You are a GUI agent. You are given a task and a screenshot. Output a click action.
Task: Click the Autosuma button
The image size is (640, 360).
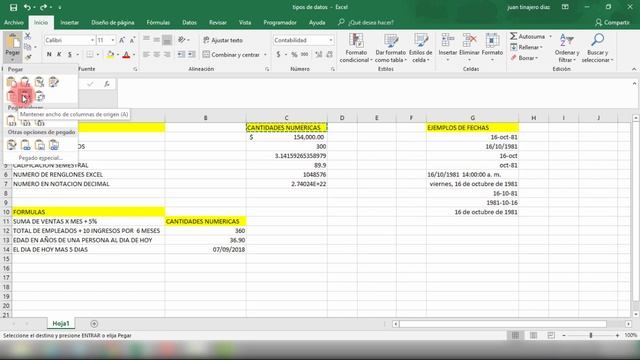(x=528, y=36)
